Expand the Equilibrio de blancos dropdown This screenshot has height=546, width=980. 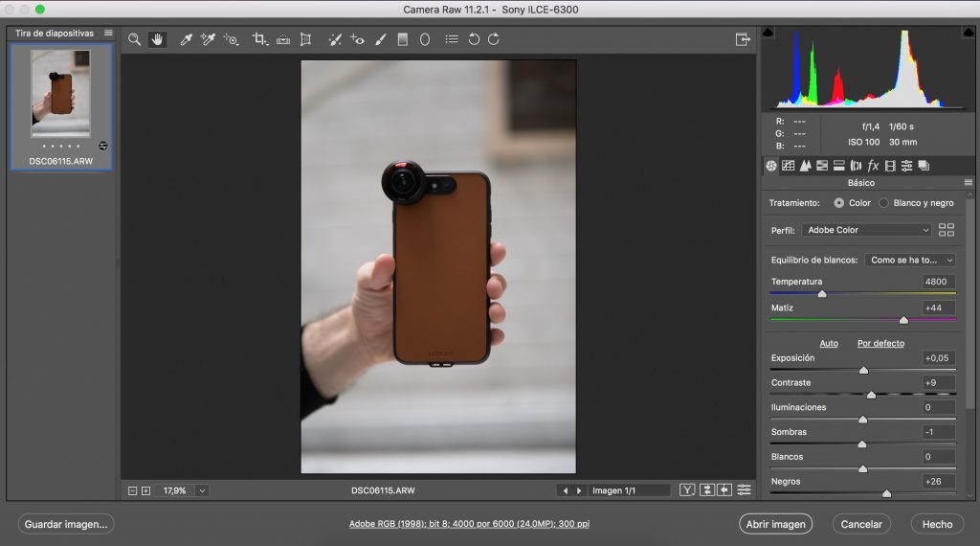pyautogui.click(x=909, y=260)
